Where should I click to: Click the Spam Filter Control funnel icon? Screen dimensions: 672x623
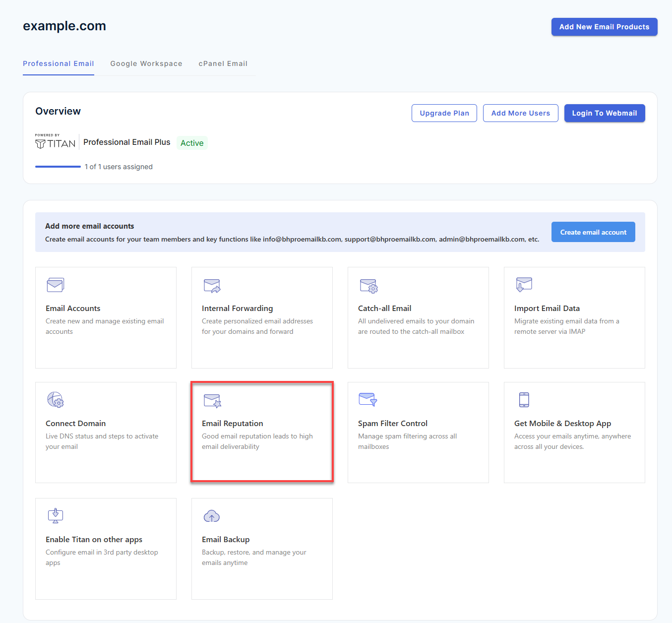(368, 399)
